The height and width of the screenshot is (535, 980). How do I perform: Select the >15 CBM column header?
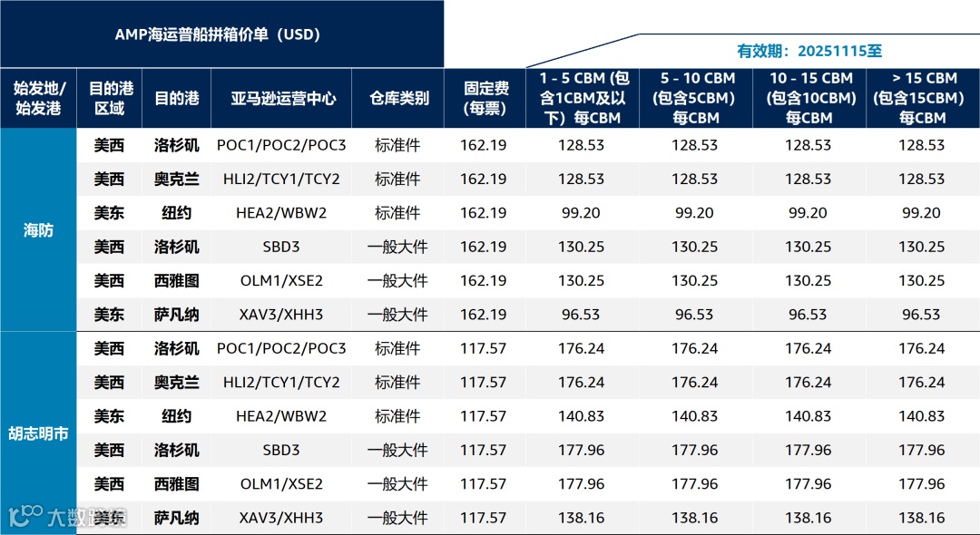point(923,98)
